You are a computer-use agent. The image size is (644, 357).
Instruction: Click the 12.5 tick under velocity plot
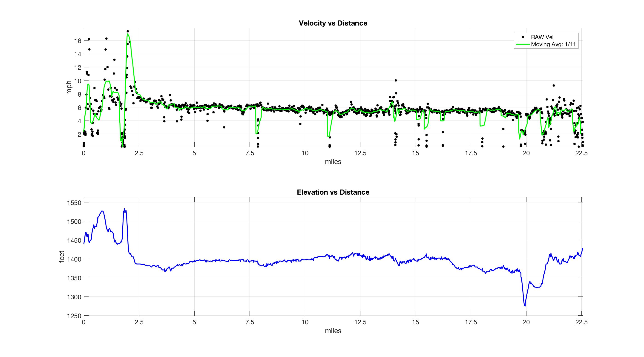(x=360, y=153)
